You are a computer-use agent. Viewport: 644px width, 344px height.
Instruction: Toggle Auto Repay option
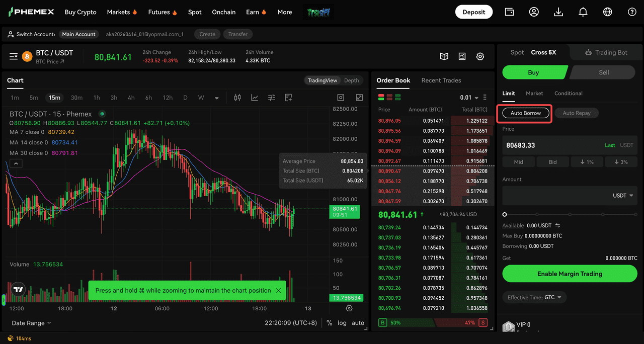[577, 113]
